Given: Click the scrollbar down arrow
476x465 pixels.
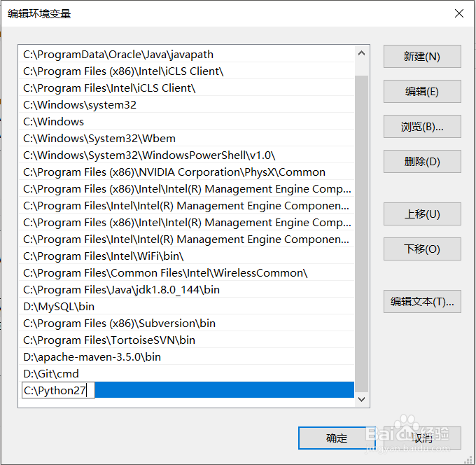Looking at the screenshot, I should (361, 399).
